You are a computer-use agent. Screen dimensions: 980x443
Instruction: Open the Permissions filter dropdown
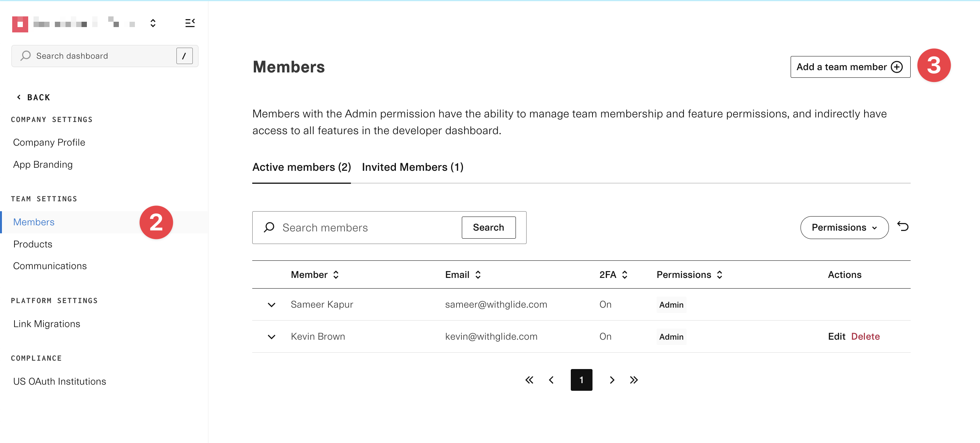pyautogui.click(x=844, y=228)
